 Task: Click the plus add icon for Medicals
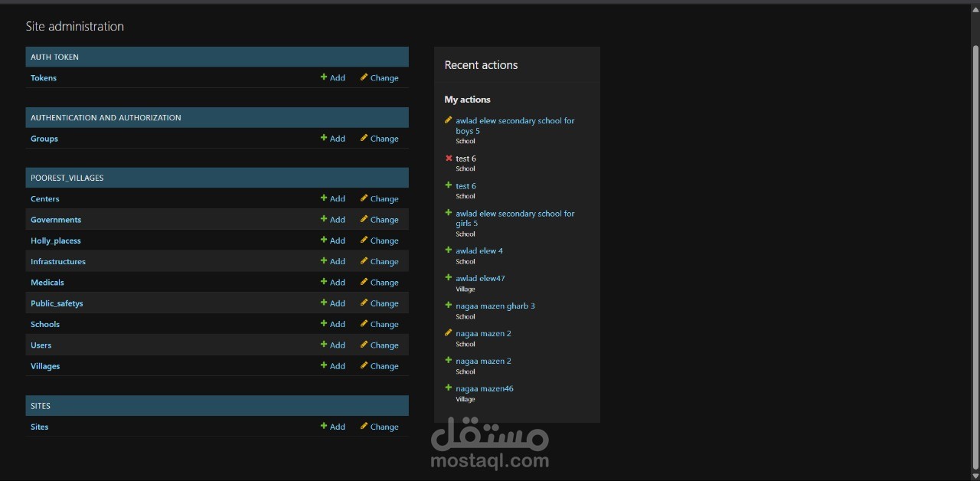coord(324,282)
